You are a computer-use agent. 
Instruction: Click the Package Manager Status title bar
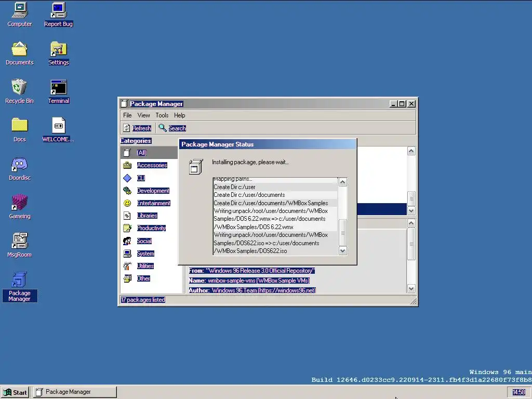(268, 144)
